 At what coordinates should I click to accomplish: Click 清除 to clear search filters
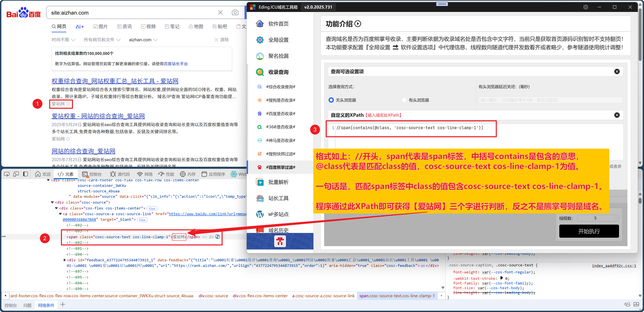point(222,40)
